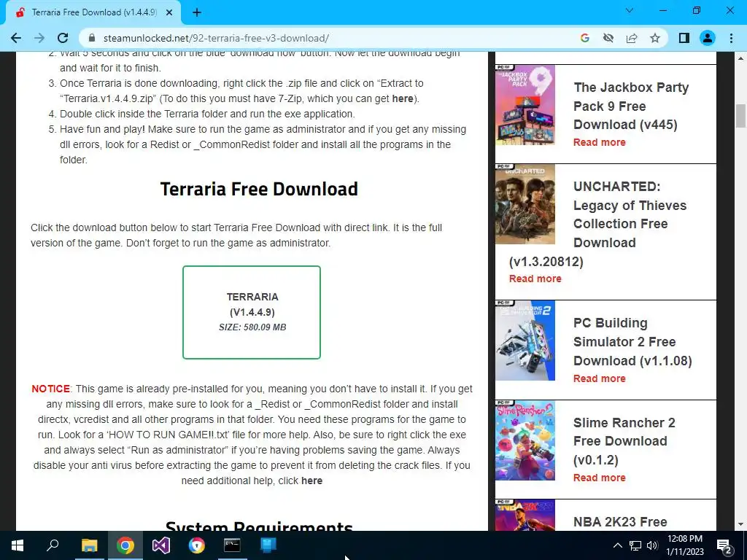The height and width of the screenshot is (560, 747).
Task: Click the TERRARIA (V1.4.4.9) download button
Action: coord(252,312)
